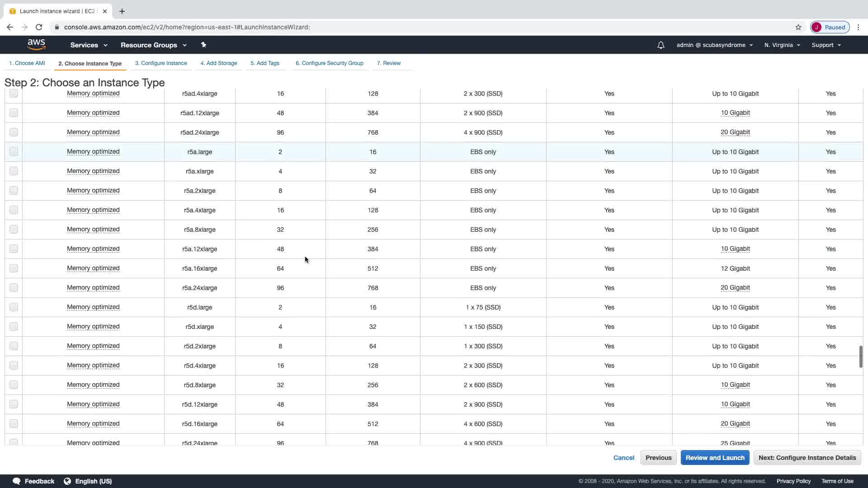Check the r5a.16xlarge instance row
The width and height of the screenshot is (868, 488).
(14, 268)
